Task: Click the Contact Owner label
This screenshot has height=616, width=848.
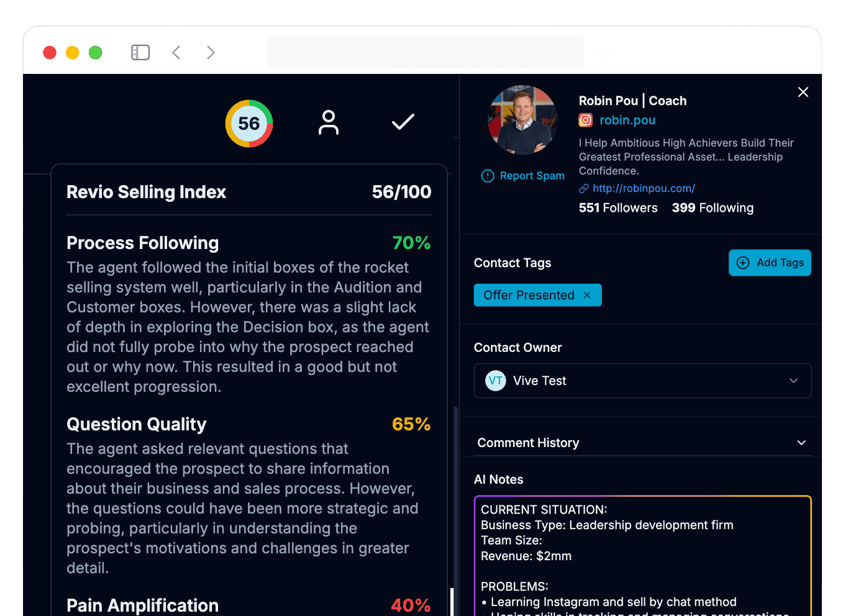Action: [517, 348]
